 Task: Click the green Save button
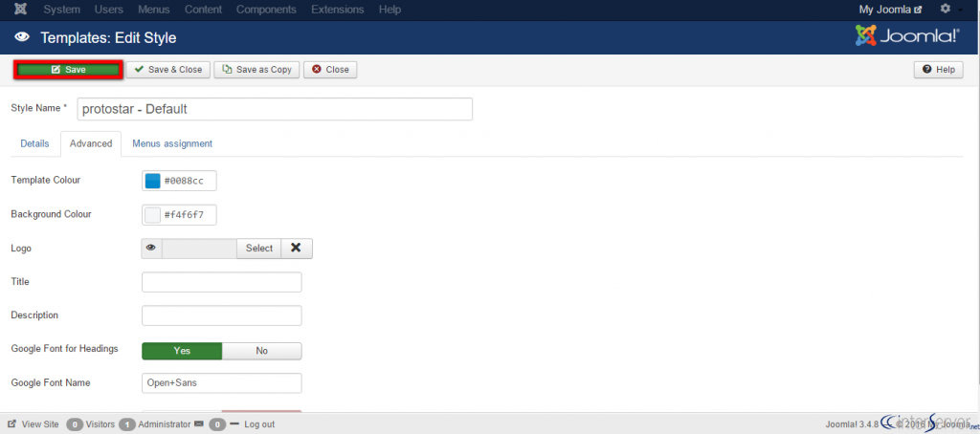(x=68, y=70)
